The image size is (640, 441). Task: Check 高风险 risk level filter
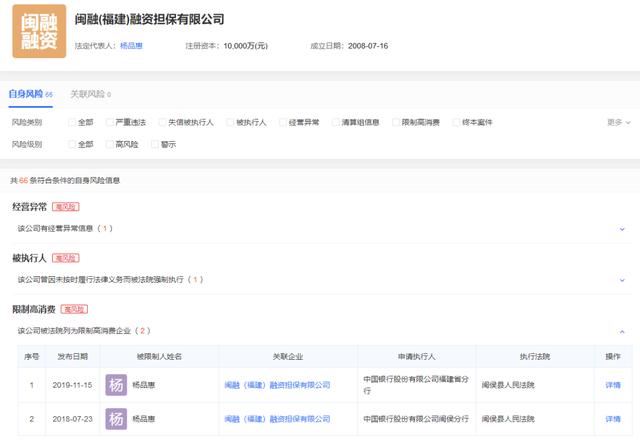coord(110,144)
